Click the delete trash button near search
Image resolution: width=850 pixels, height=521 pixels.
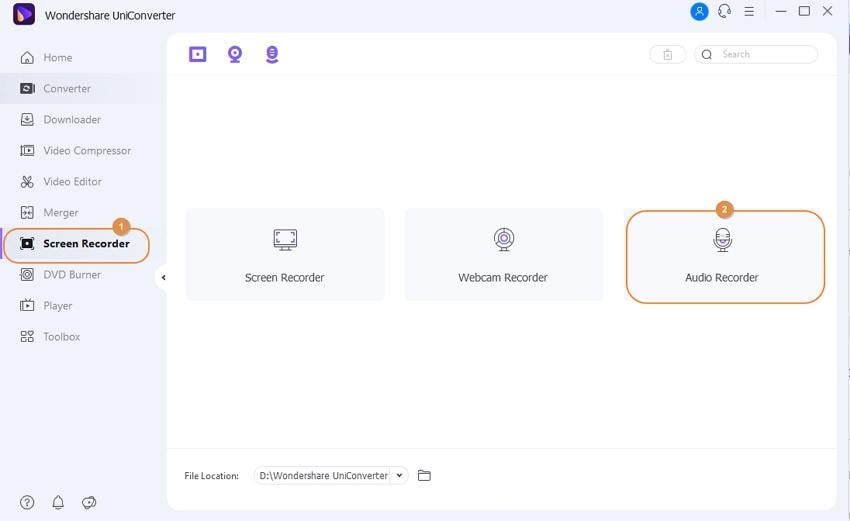pos(668,54)
